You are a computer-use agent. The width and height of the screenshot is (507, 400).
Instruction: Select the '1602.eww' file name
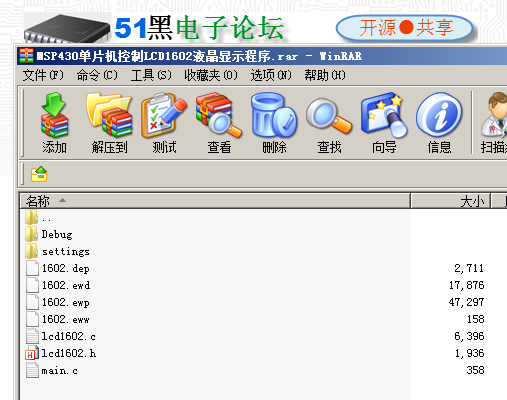pyautogui.click(x=66, y=319)
